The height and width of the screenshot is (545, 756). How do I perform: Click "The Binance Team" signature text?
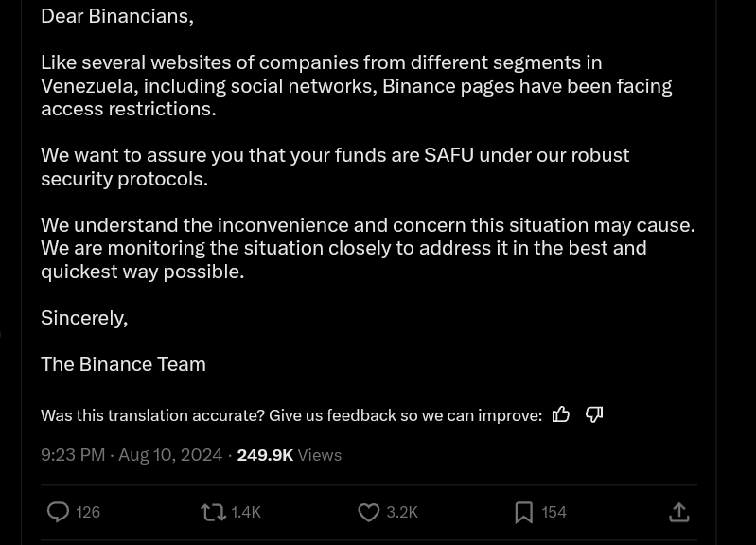click(x=123, y=364)
